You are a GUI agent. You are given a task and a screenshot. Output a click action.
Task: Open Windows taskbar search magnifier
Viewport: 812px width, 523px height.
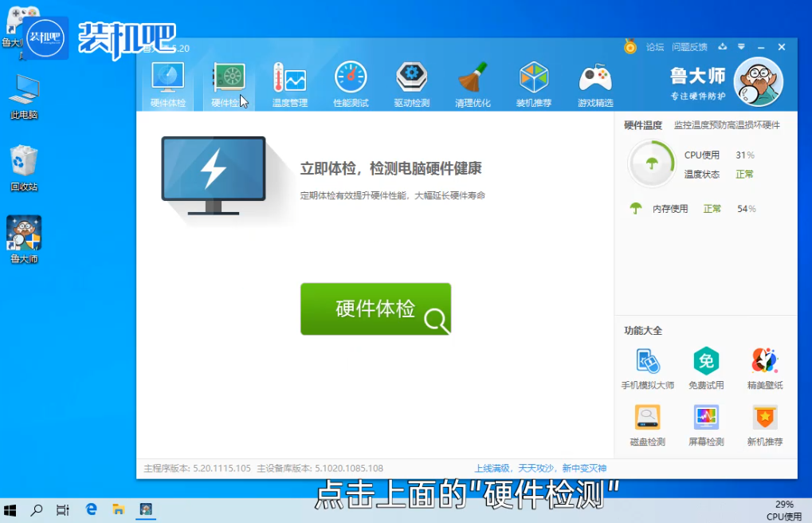coord(37,509)
